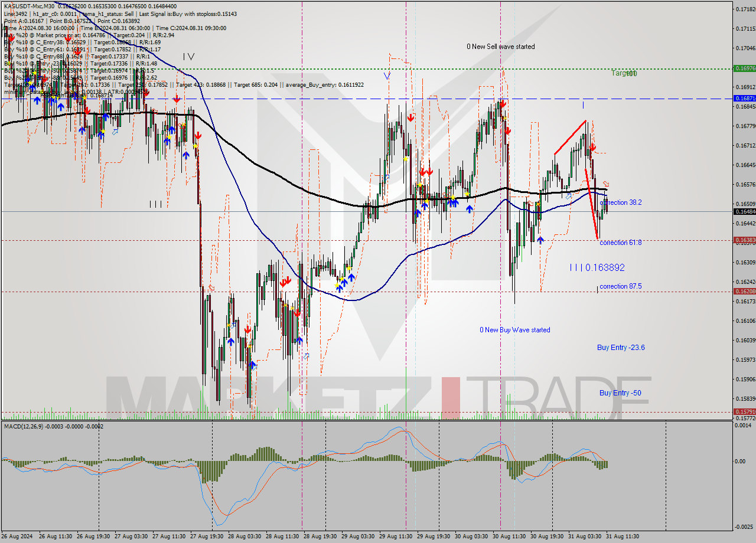Viewport: 756px width, 543px height.
Task: Click the 0.15906 price axis value
Action: point(745,379)
